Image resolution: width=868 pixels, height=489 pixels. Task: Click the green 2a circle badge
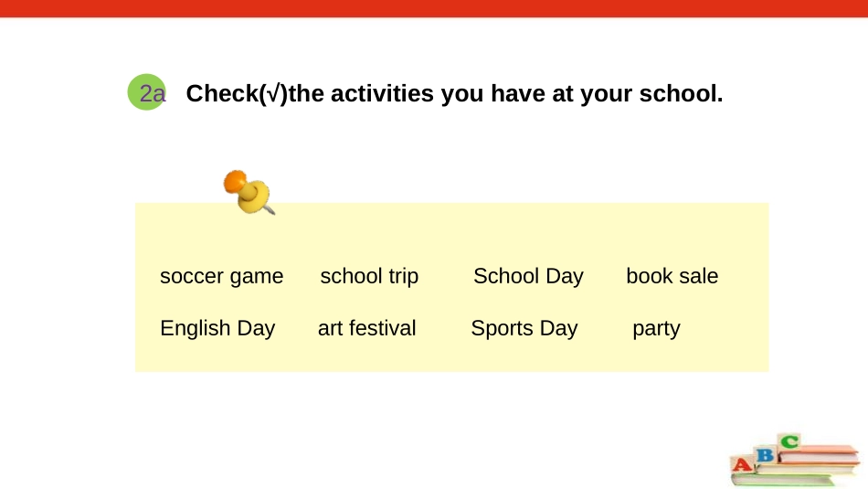pyautogui.click(x=147, y=92)
